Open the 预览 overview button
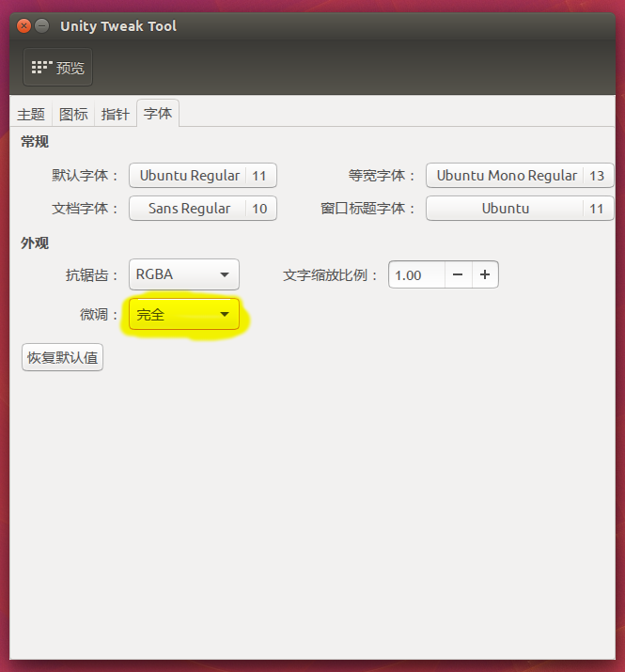The image size is (625, 672). pyautogui.click(x=57, y=68)
